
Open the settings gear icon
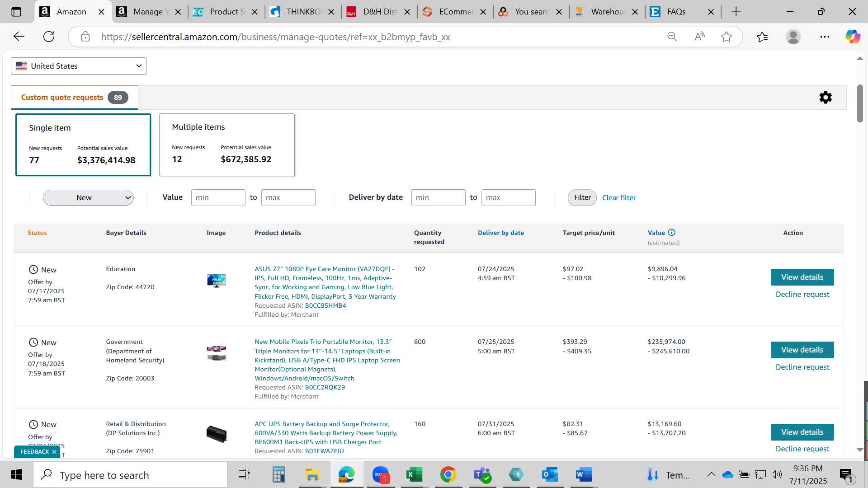point(826,98)
